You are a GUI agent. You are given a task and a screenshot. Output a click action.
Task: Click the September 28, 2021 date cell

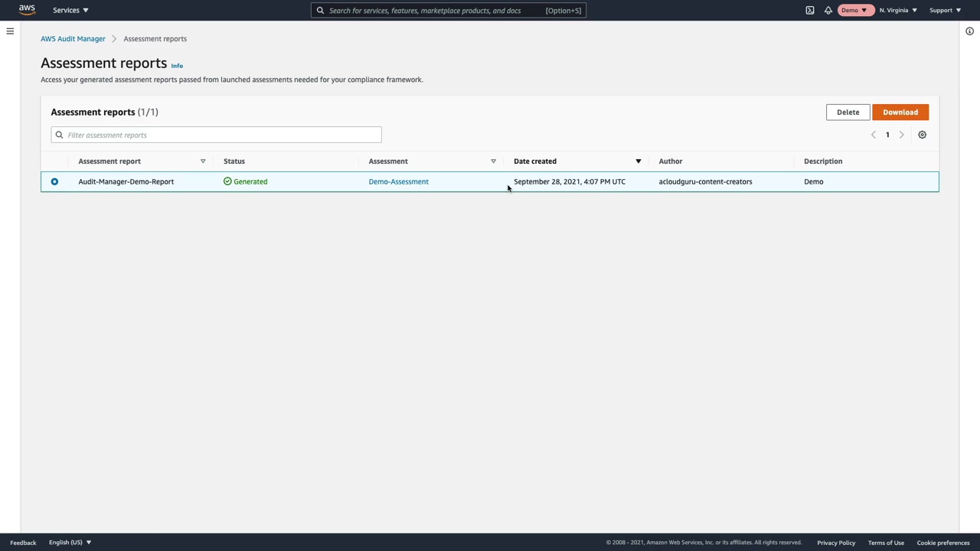570,181
